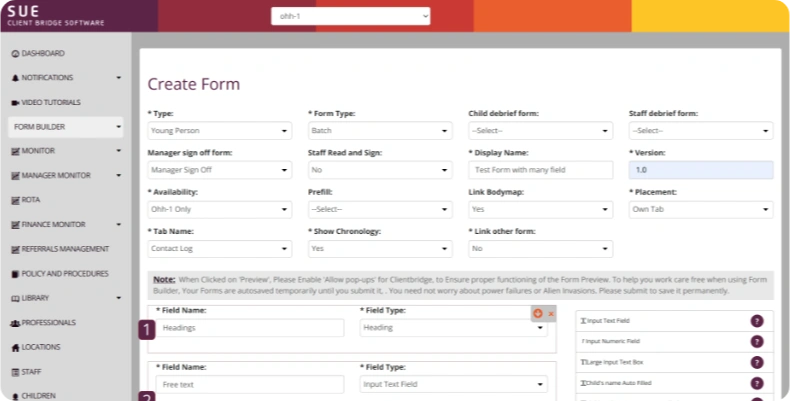Click help icon for Input Numeric Field

(757, 341)
